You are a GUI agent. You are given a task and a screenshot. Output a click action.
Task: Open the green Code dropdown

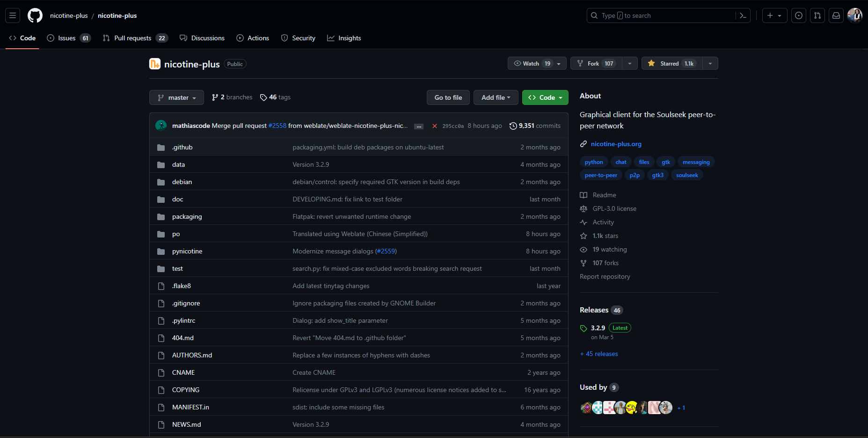point(545,97)
